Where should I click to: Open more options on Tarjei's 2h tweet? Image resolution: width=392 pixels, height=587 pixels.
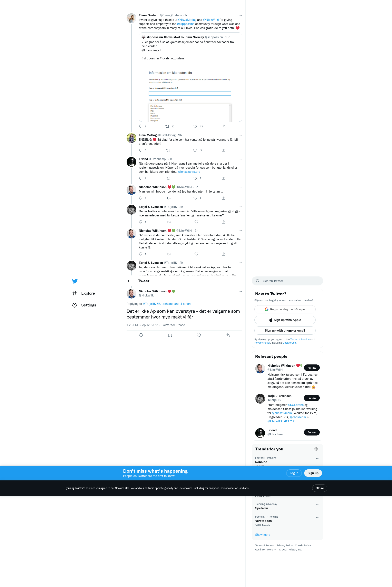coord(240,263)
